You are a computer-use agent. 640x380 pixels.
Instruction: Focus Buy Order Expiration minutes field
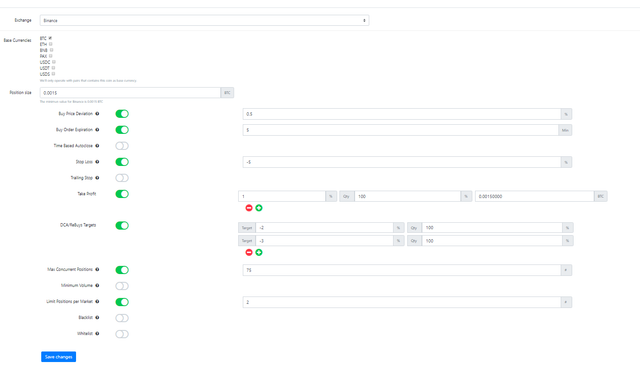[400, 130]
